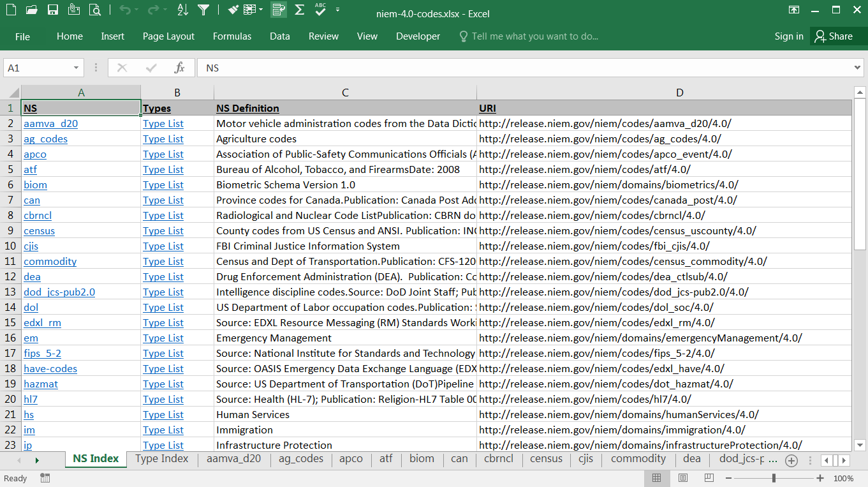Adjust the zoom slider in status bar

pos(774,478)
